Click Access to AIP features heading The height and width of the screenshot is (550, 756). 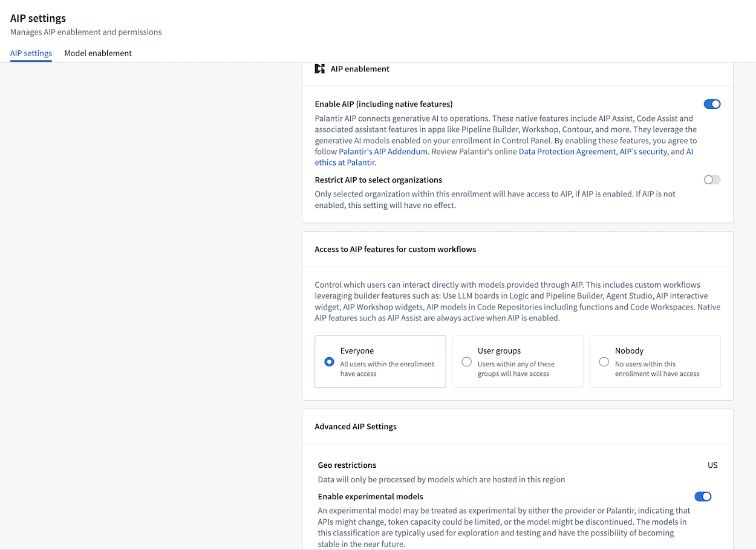pyautogui.click(x=395, y=249)
